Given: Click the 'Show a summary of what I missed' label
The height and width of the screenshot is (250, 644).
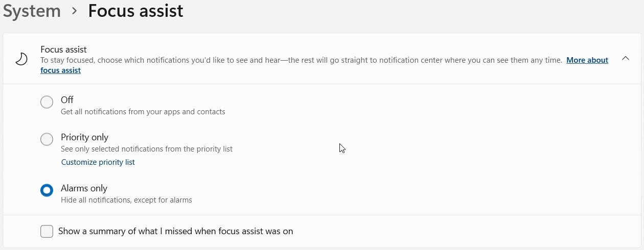Looking at the screenshot, I should point(175,231).
